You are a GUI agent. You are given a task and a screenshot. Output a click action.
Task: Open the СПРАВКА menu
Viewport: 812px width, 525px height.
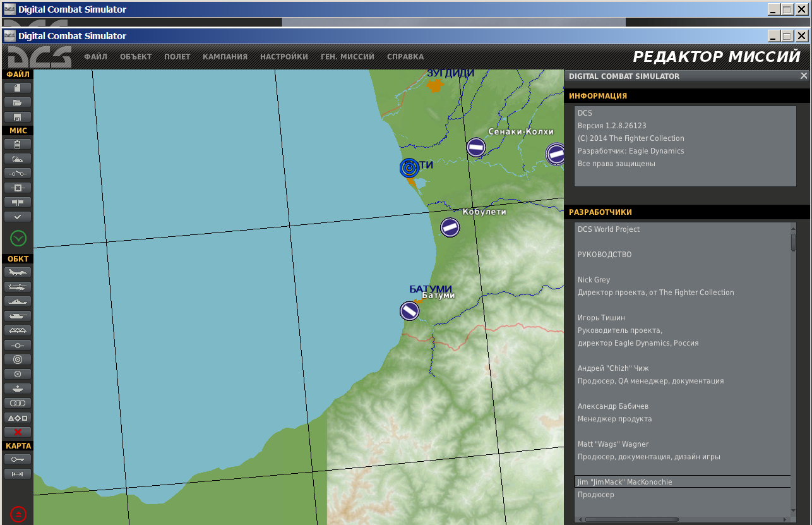click(405, 57)
